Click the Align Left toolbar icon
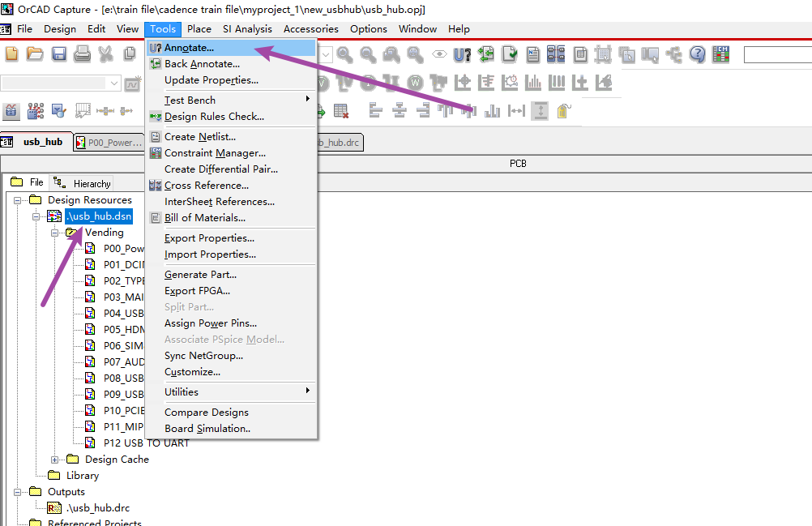This screenshot has height=526, width=812. [x=375, y=110]
